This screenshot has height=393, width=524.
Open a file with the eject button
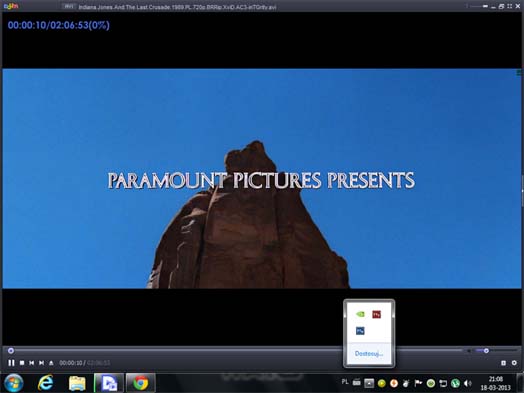tap(51, 363)
